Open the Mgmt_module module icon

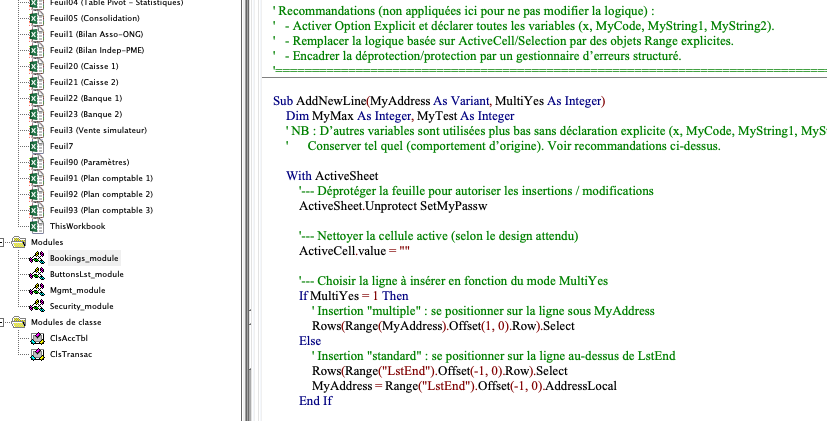coord(38,290)
